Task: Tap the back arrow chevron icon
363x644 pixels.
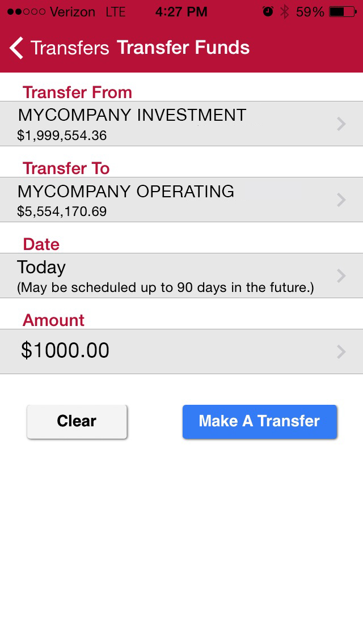Action: click(16, 48)
